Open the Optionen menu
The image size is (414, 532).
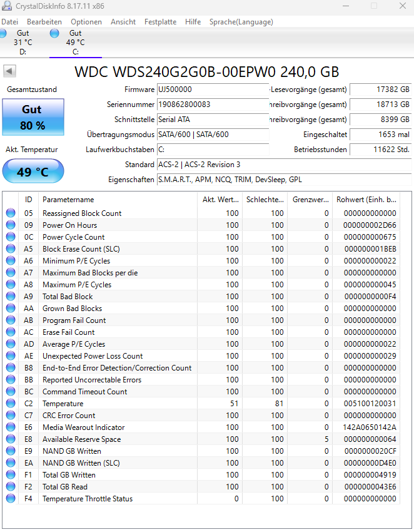tap(86, 22)
